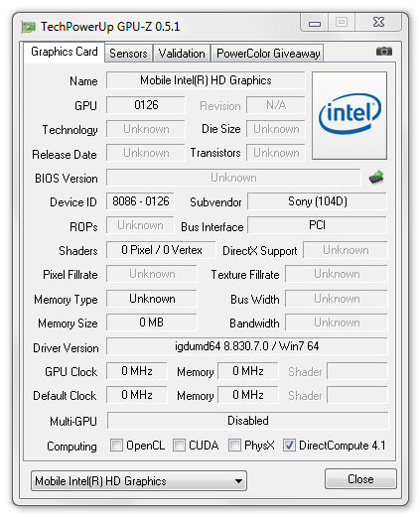The height and width of the screenshot is (517, 420).
Task: Click the BIOS save chip icon
Action: tap(376, 178)
